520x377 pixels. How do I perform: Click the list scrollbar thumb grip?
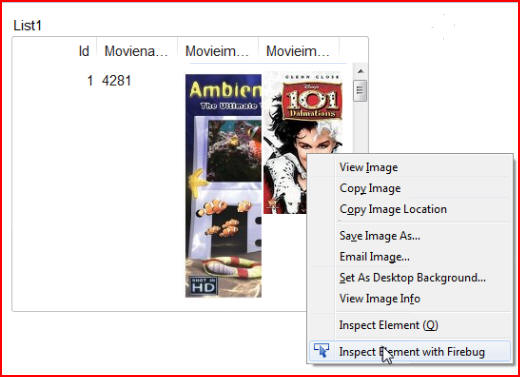tap(360, 91)
